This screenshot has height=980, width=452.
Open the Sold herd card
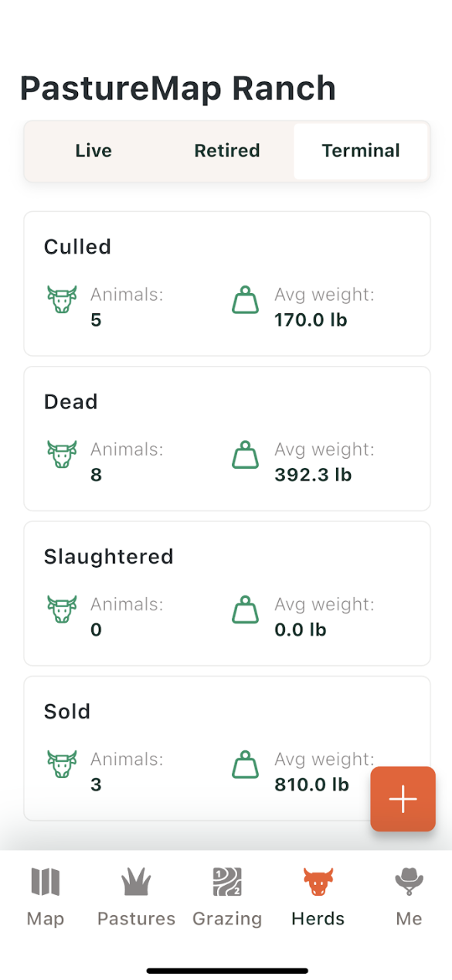click(227, 748)
